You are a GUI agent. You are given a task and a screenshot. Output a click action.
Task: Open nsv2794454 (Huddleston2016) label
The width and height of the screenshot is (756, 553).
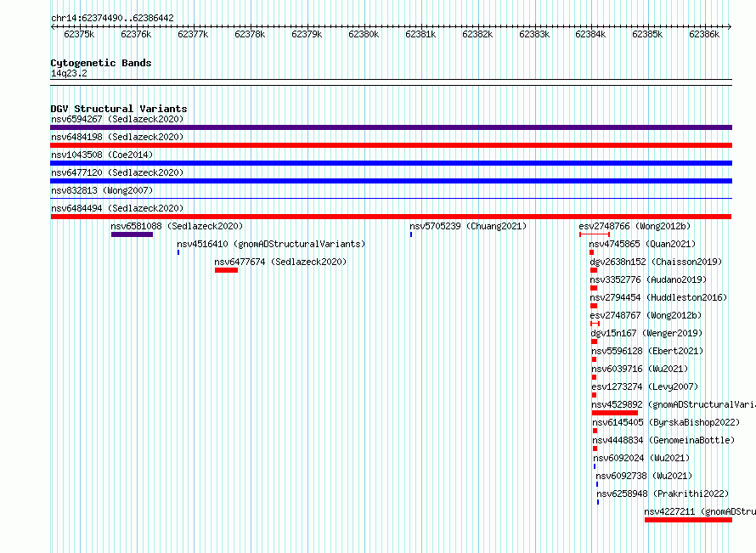pyautogui.click(x=658, y=297)
